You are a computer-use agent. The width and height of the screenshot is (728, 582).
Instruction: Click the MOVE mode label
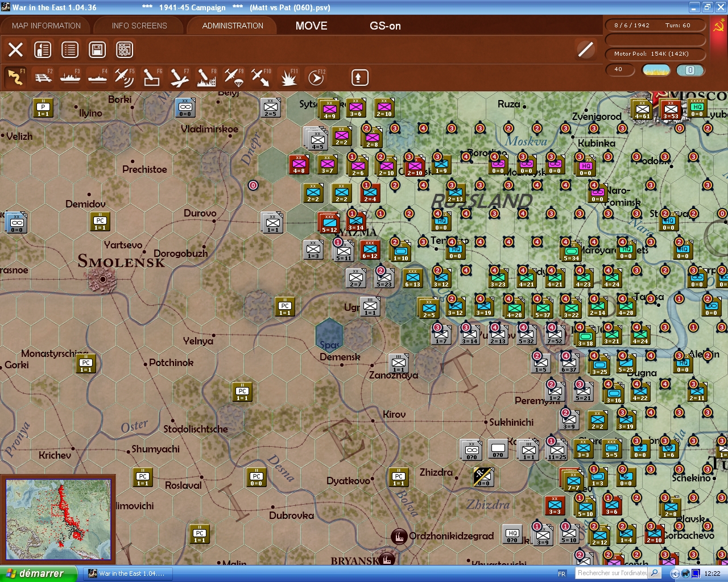[x=311, y=26]
